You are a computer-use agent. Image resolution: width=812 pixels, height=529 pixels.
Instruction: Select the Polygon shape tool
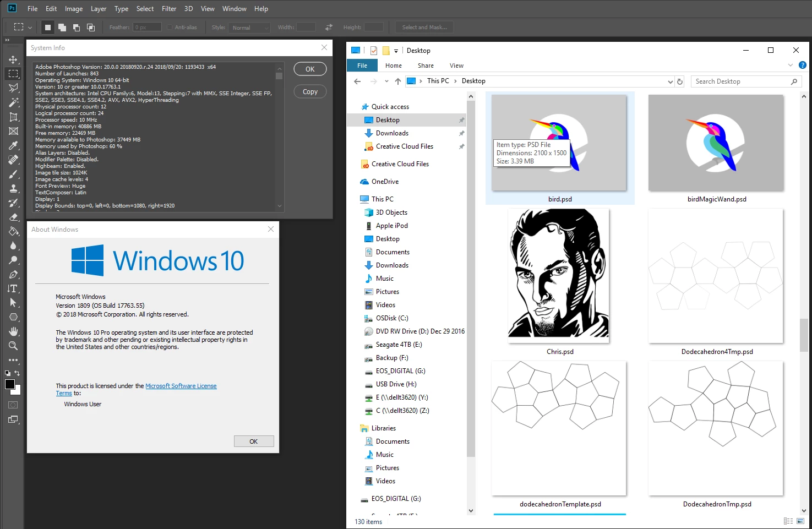click(x=13, y=317)
